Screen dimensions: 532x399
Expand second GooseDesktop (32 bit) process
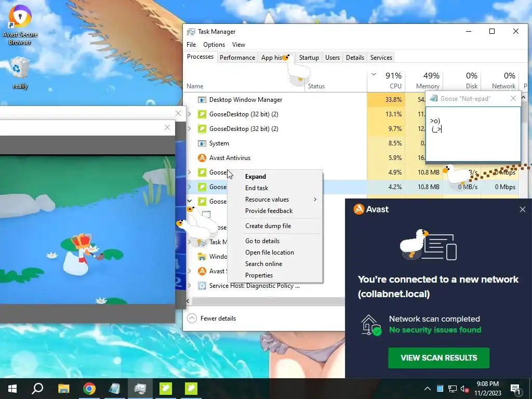(190, 129)
